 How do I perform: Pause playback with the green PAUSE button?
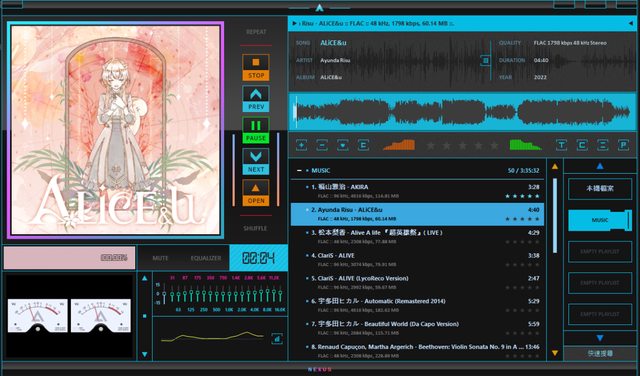(x=256, y=130)
